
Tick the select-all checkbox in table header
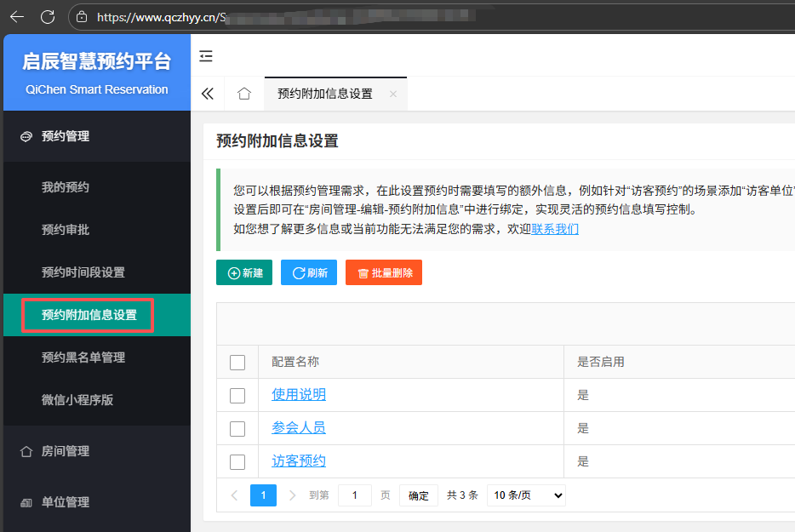237,363
